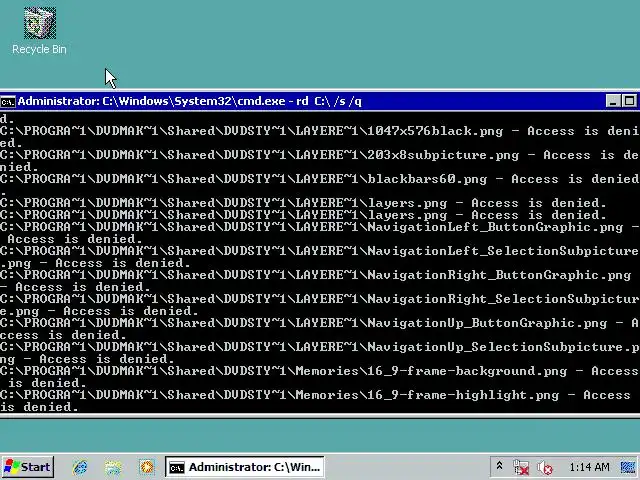
Task: Select the Recycle Bin desktop icon
Action: [39, 31]
